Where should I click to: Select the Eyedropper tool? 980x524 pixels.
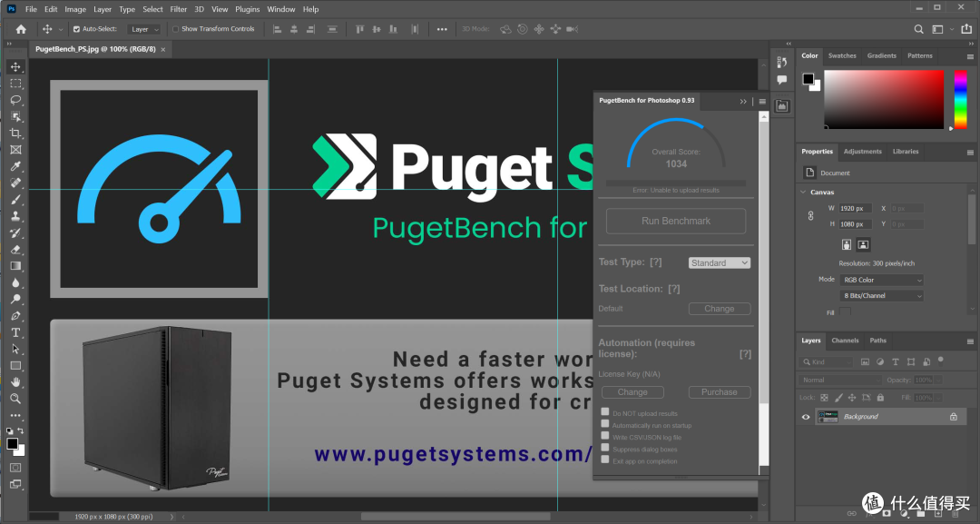15,166
